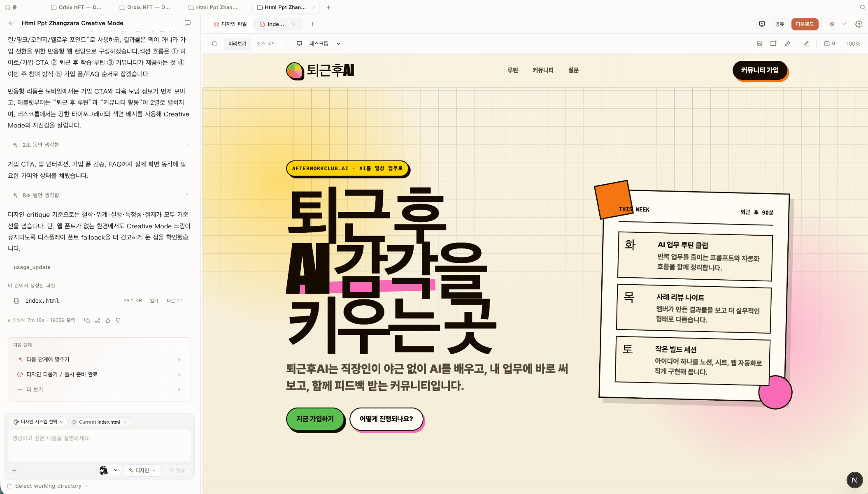
Task: Open '디자인 다듬기 / 출시 준비 완료' suggestion
Action: click(x=99, y=374)
